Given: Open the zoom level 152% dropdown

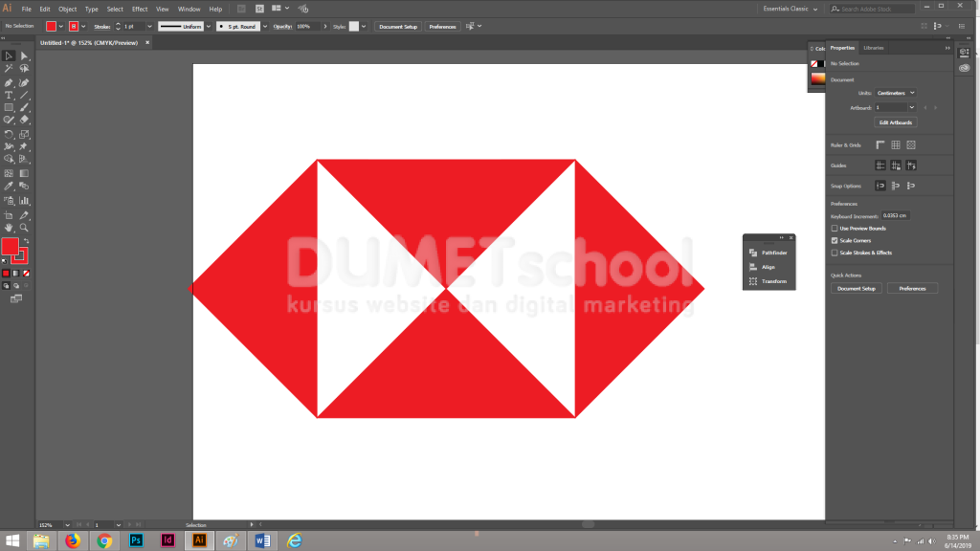Looking at the screenshot, I should pyautogui.click(x=68, y=525).
